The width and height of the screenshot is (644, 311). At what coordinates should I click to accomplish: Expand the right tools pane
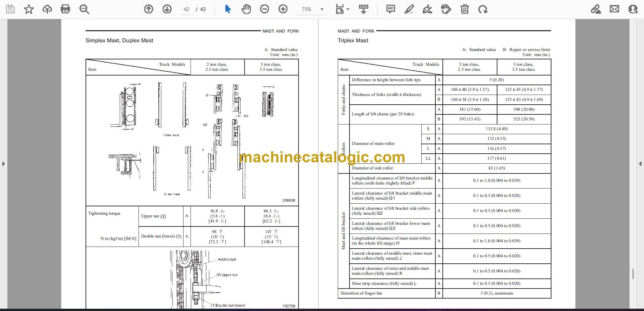pyautogui.click(x=640, y=164)
